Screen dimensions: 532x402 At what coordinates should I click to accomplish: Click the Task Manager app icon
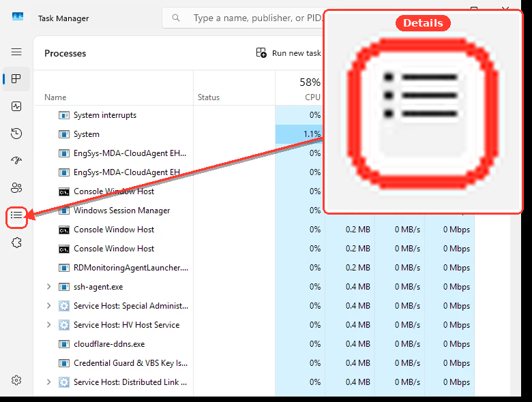coord(18,16)
